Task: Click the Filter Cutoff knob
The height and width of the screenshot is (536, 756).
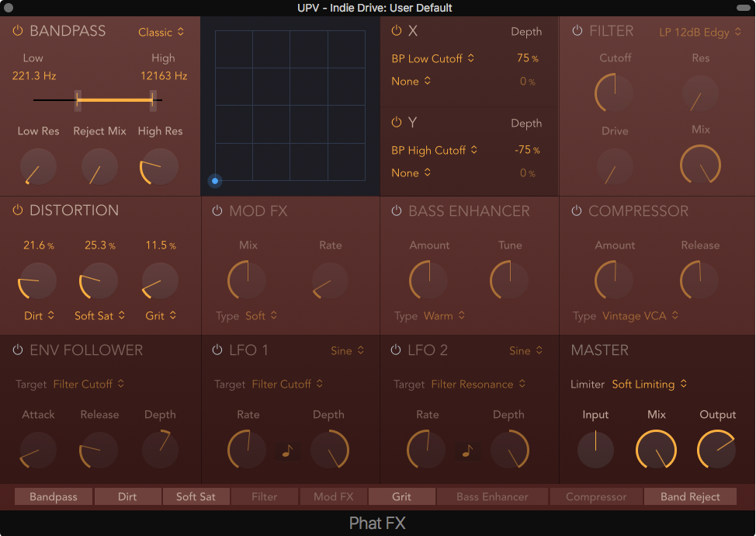Action: coord(614,92)
